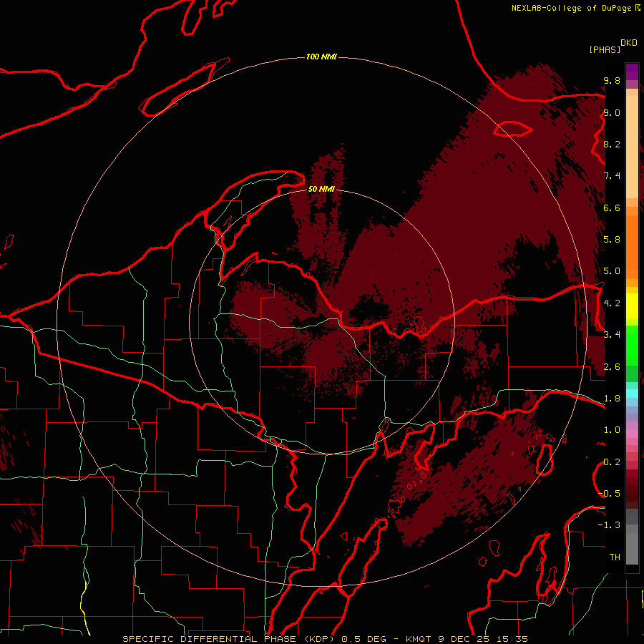Click the -1.3 value on color scale

pos(609,525)
